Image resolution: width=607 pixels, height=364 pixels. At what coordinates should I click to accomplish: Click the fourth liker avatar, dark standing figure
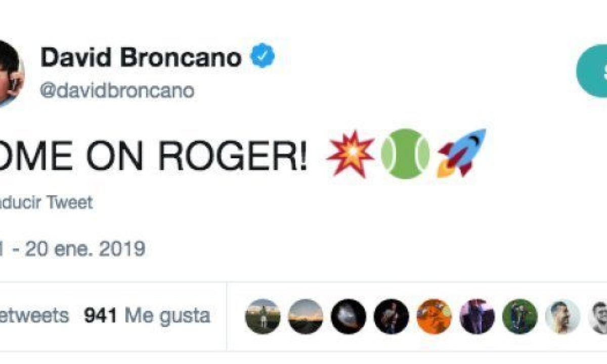point(392,316)
